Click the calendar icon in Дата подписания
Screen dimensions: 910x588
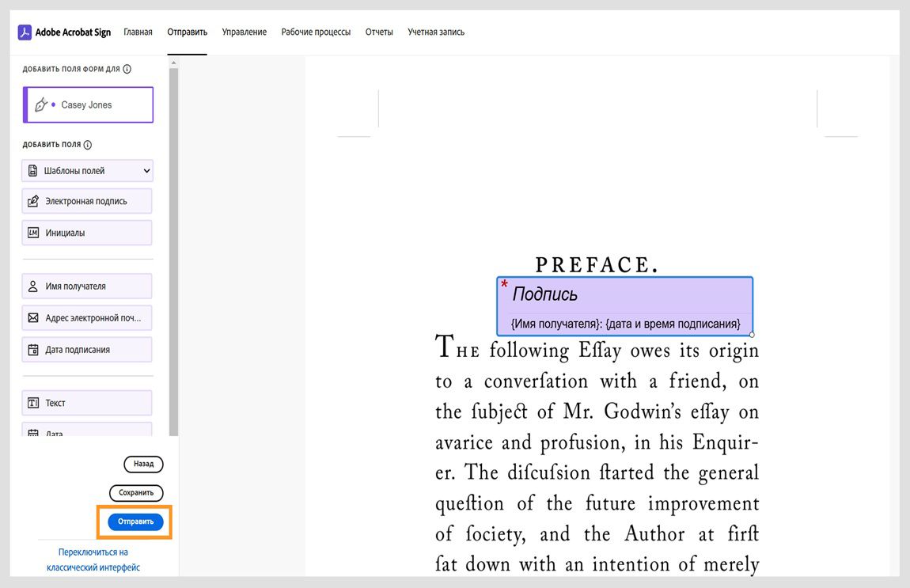(33, 350)
